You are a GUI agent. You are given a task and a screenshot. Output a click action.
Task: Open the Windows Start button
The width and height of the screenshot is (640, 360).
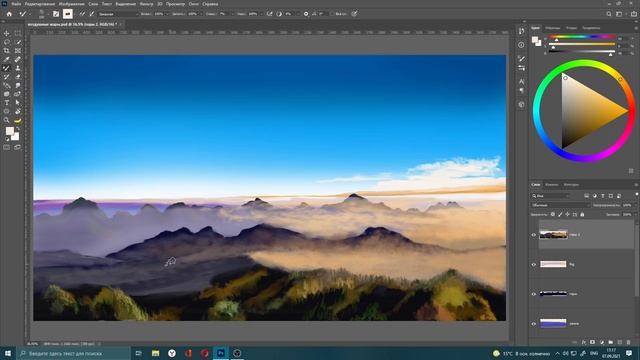tap(8, 353)
